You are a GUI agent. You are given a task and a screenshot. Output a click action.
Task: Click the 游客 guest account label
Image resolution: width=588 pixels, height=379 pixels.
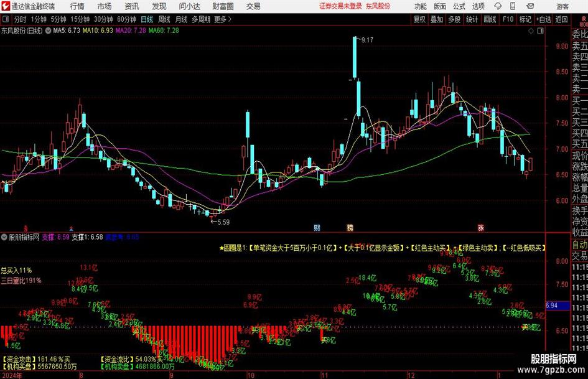tap(562, 6)
